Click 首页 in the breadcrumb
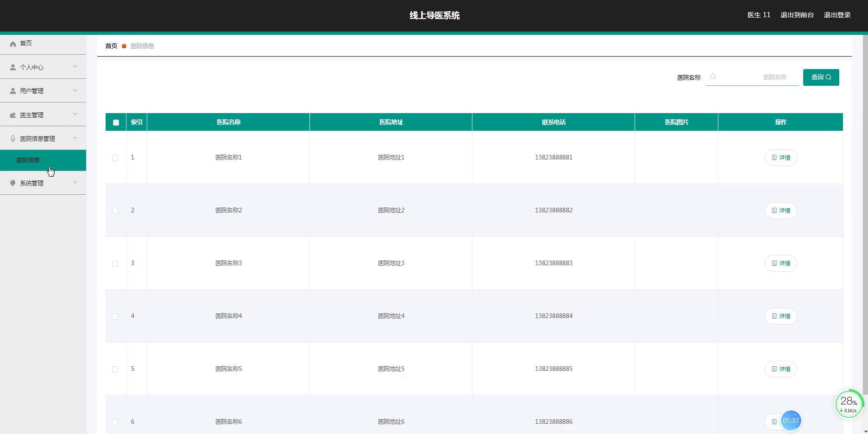Viewport: 868px width, 434px height. tap(111, 46)
